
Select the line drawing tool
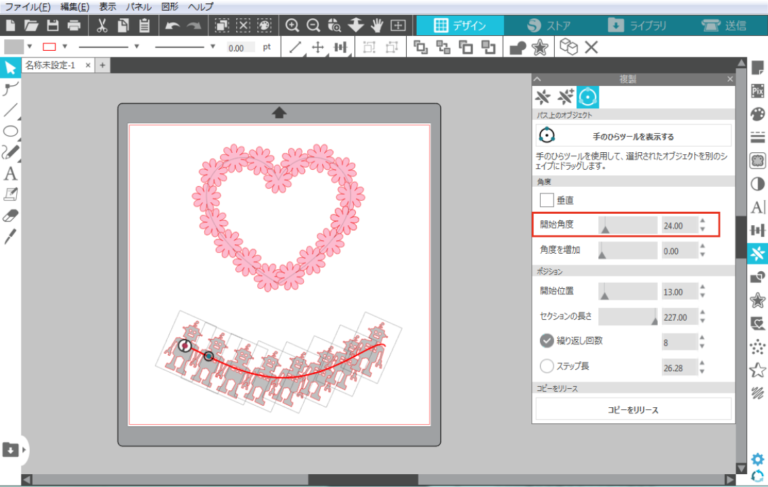10,110
